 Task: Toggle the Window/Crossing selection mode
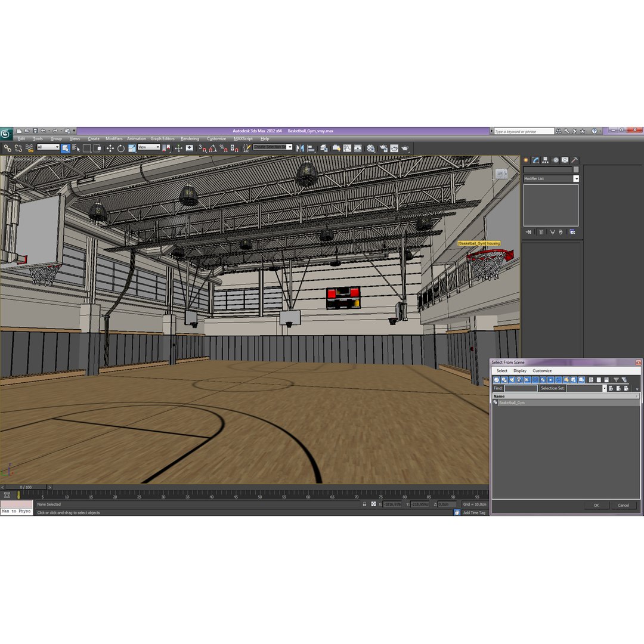(98, 148)
